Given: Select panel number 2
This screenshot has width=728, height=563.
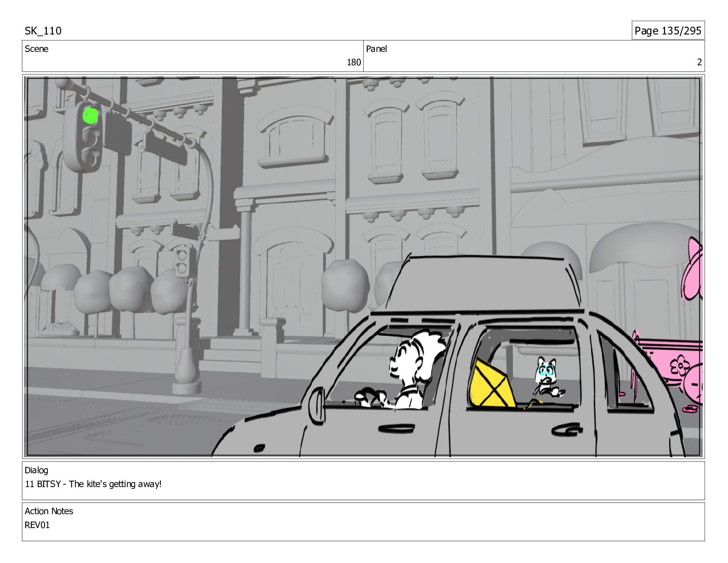Looking at the screenshot, I should pyautogui.click(x=699, y=62).
